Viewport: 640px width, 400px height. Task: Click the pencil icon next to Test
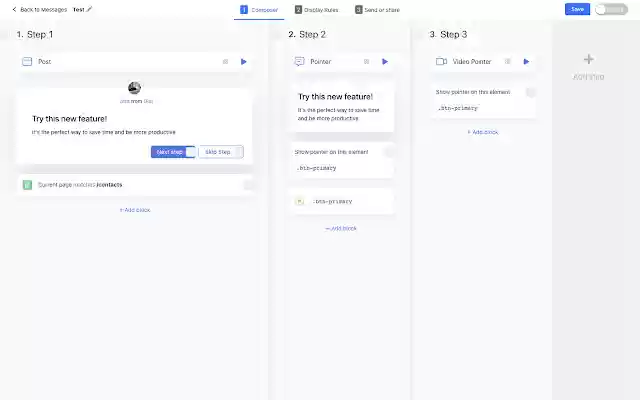[x=89, y=9]
